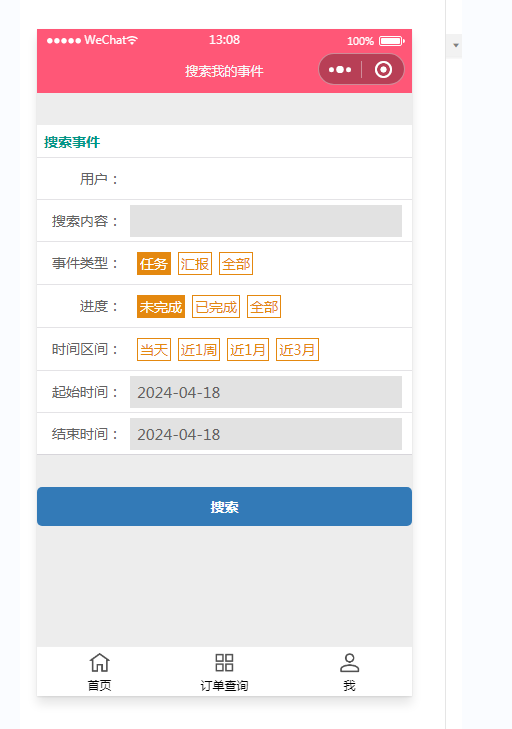Select the 任务 event type option
The width and height of the screenshot is (512, 729).
[154, 264]
